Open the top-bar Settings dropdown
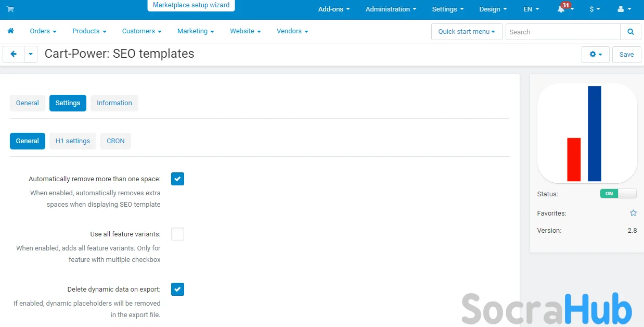 coord(448,9)
